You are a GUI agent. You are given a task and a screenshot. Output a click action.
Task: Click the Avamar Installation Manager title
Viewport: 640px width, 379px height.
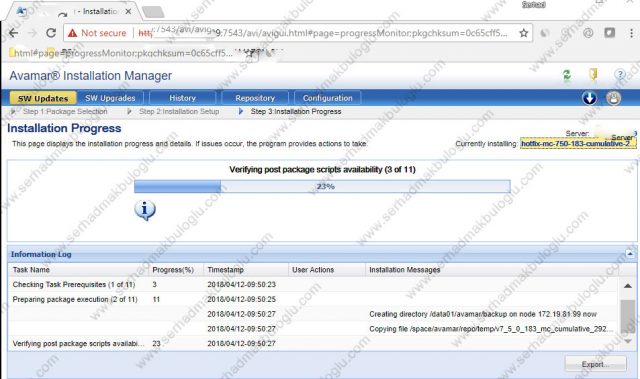click(x=91, y=75)
